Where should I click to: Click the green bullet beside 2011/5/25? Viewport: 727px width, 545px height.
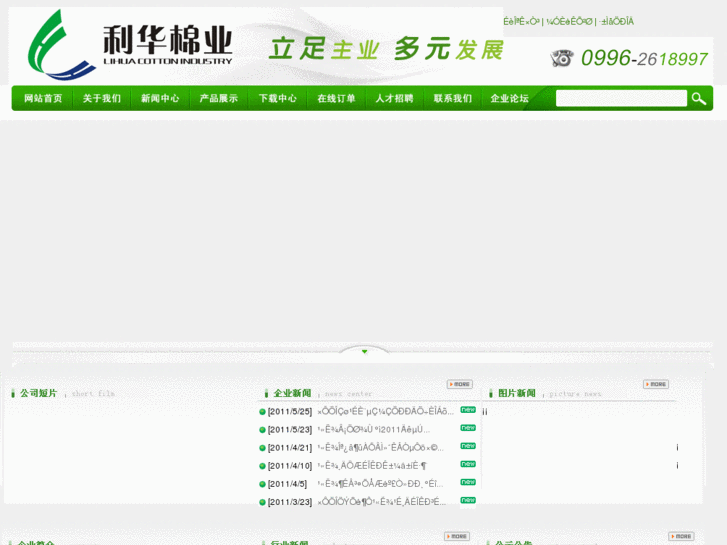[x=262, y=411]
